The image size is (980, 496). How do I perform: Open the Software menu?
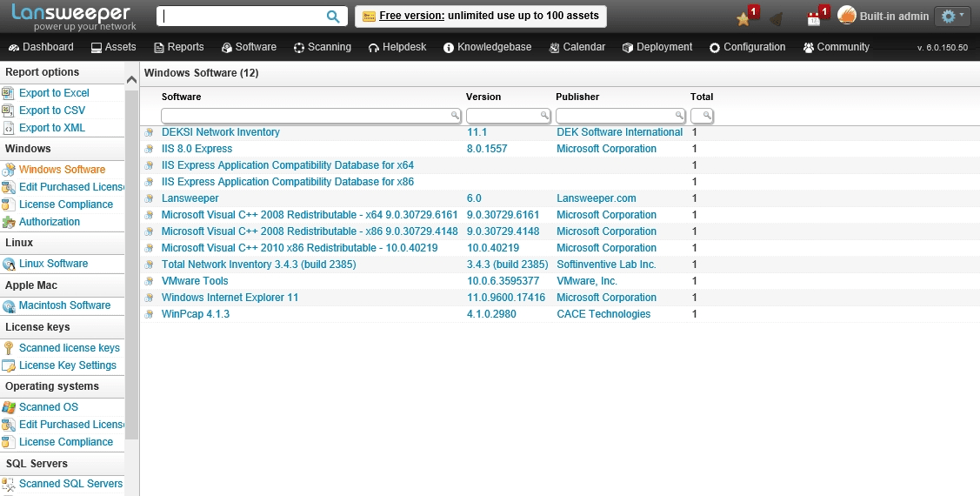(249, 47)
